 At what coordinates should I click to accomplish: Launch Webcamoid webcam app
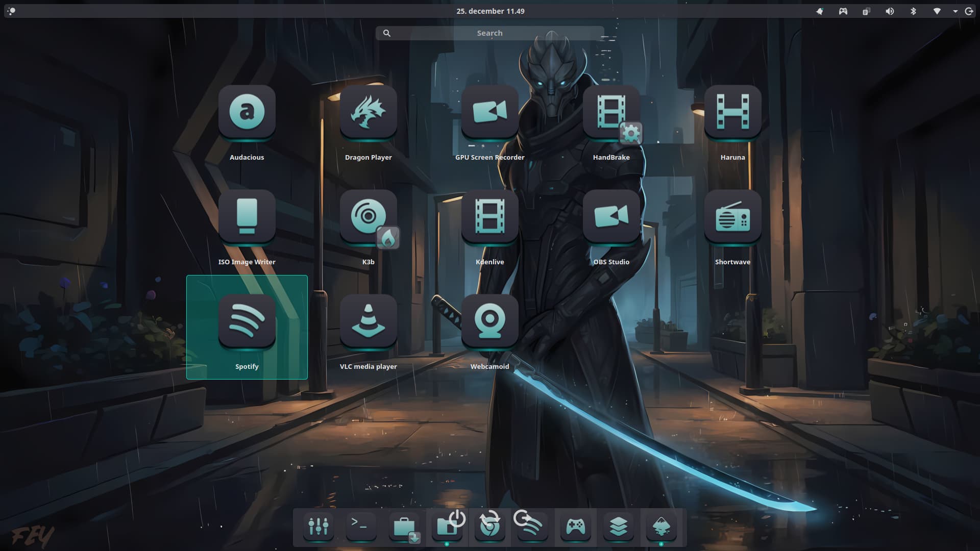click(489, 321)
